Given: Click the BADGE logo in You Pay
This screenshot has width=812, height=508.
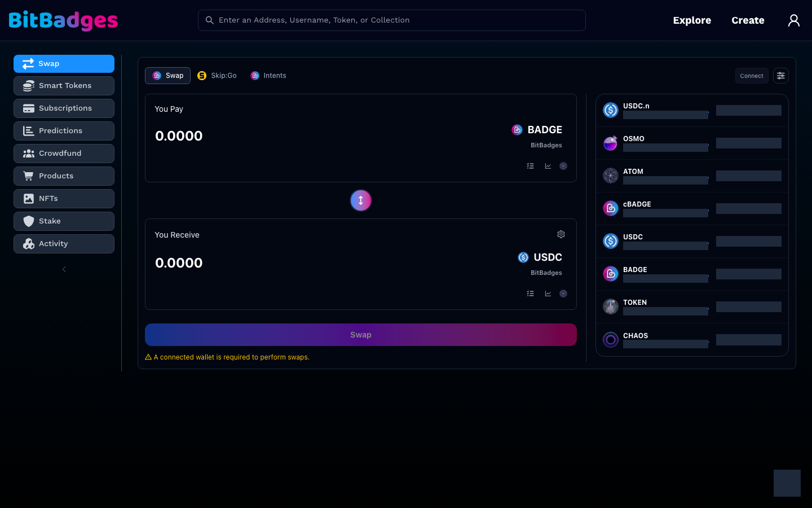Looking at the screenshot, I should coord(517,130).
